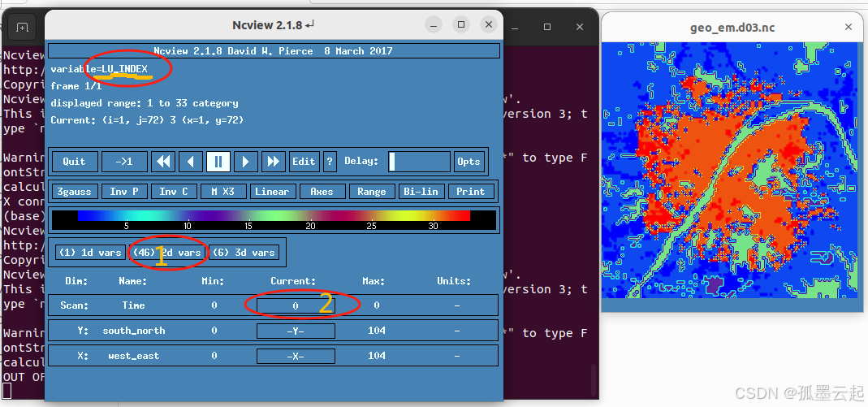Click the displayed range text
The width and height of the screenshot is (868, 407).
tap(145, 103)
